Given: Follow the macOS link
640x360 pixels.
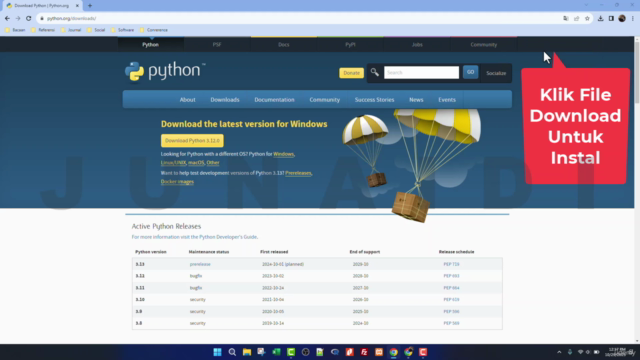Looking at the screenshot, I should (x=196, y=162).
